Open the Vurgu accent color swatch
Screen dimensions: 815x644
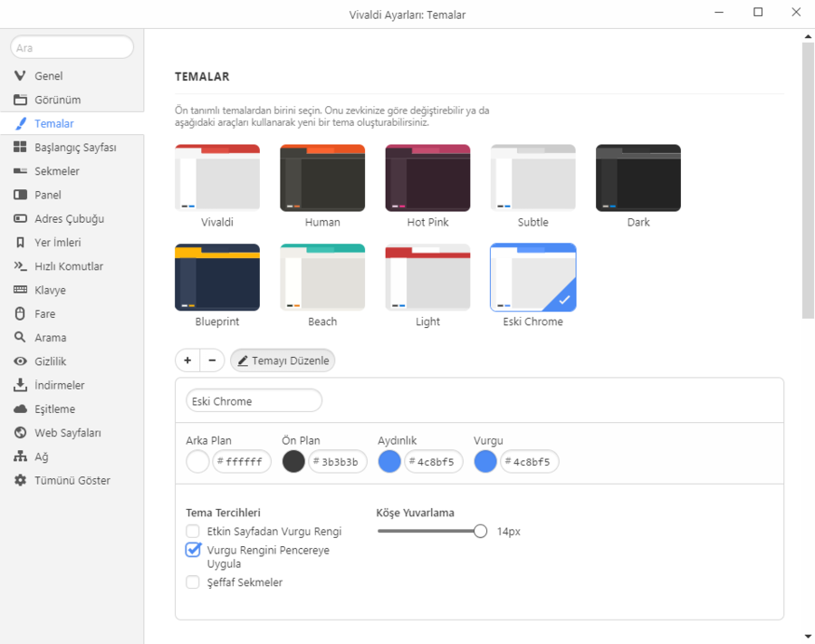[485, 462]
